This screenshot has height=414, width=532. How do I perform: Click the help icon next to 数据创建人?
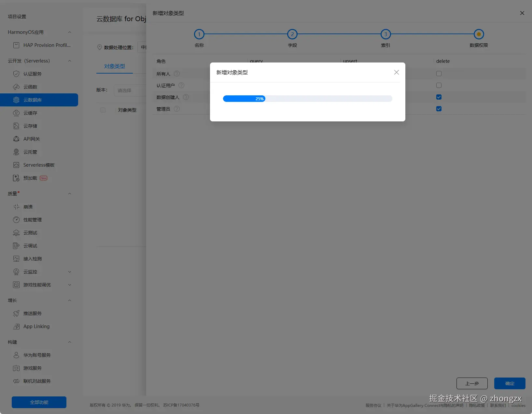click(x=186, y=97)
